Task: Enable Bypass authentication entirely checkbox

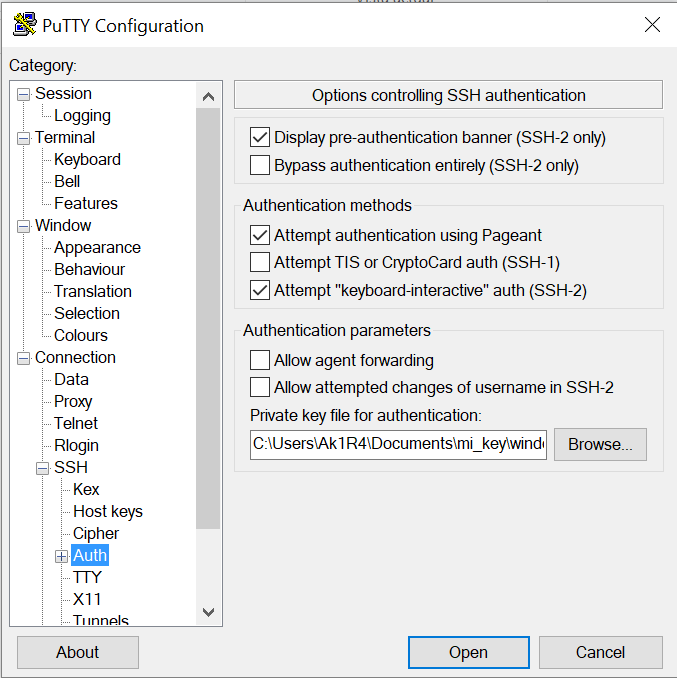Action: (x=260, y=165)
